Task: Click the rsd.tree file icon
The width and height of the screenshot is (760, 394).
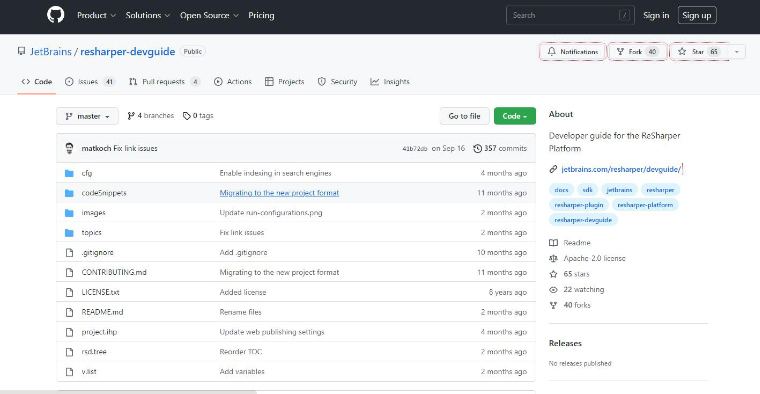Action: pos(69,352)
